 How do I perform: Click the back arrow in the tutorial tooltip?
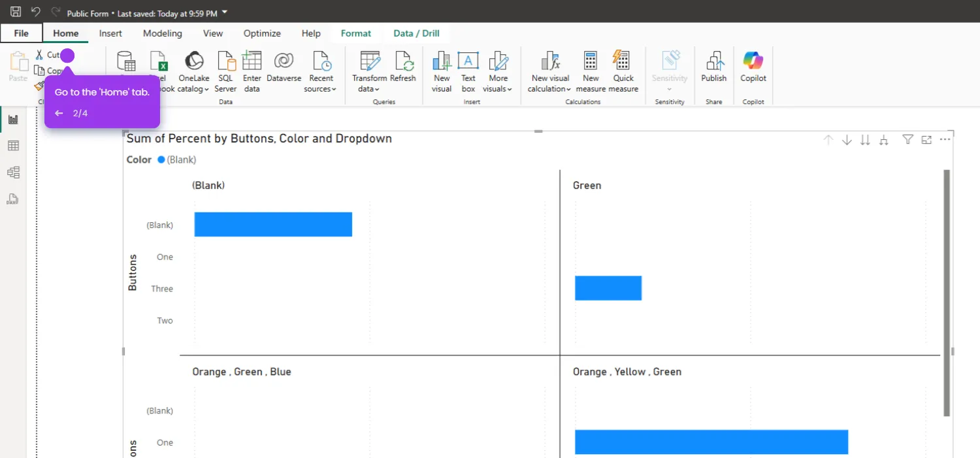[59, 113]
